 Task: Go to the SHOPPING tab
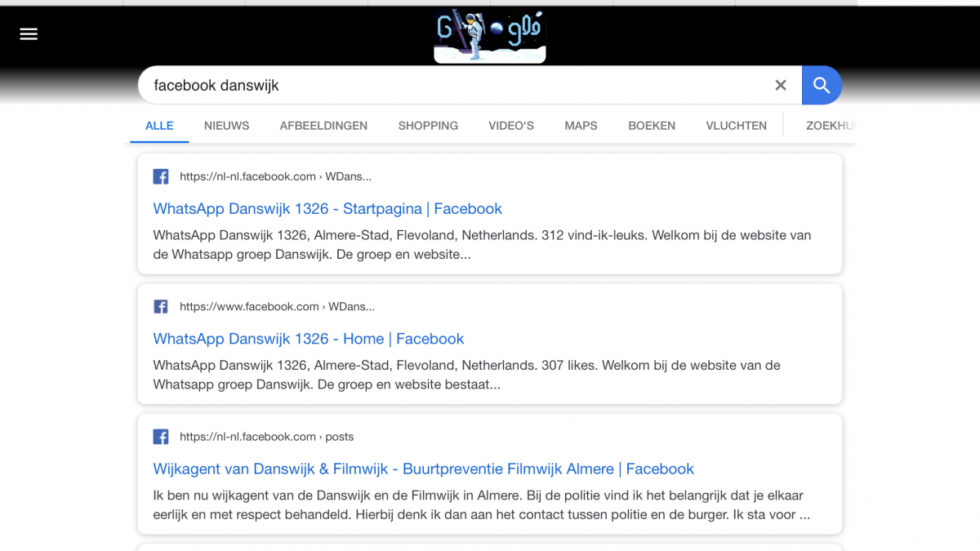(428, 126)
